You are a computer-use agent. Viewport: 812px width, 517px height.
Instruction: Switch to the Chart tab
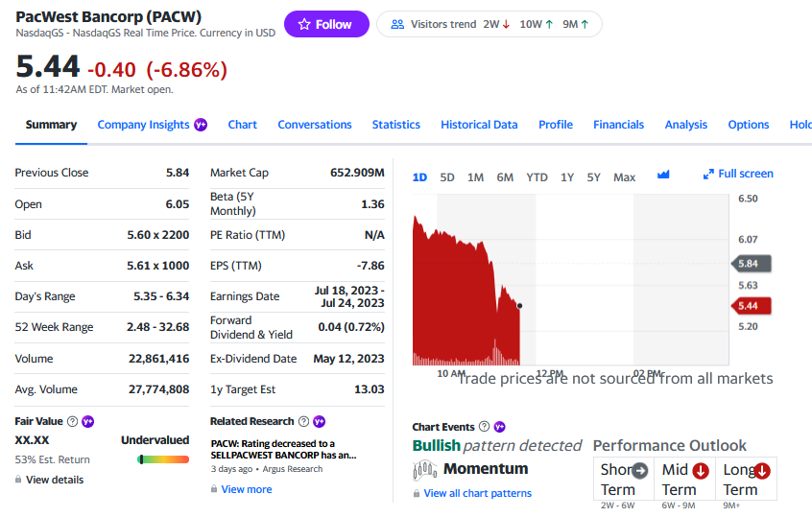tap(243, 125)
